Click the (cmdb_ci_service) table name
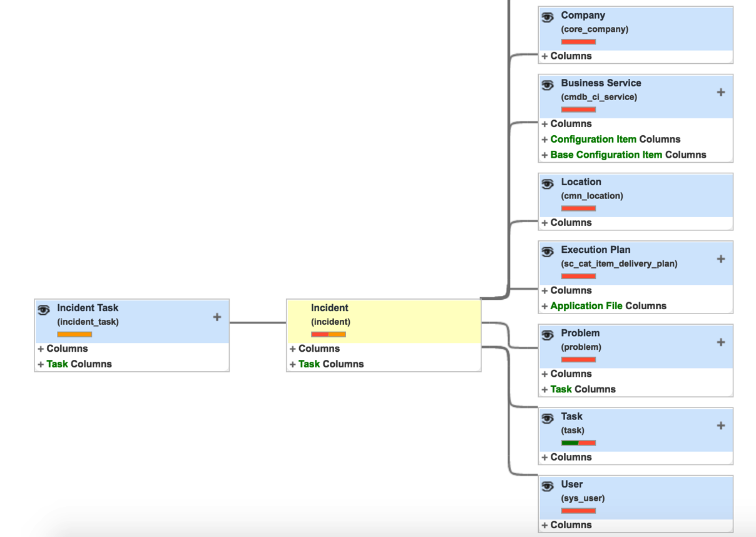The height and width of the screenshot is (537, 756). pos(599,97)
